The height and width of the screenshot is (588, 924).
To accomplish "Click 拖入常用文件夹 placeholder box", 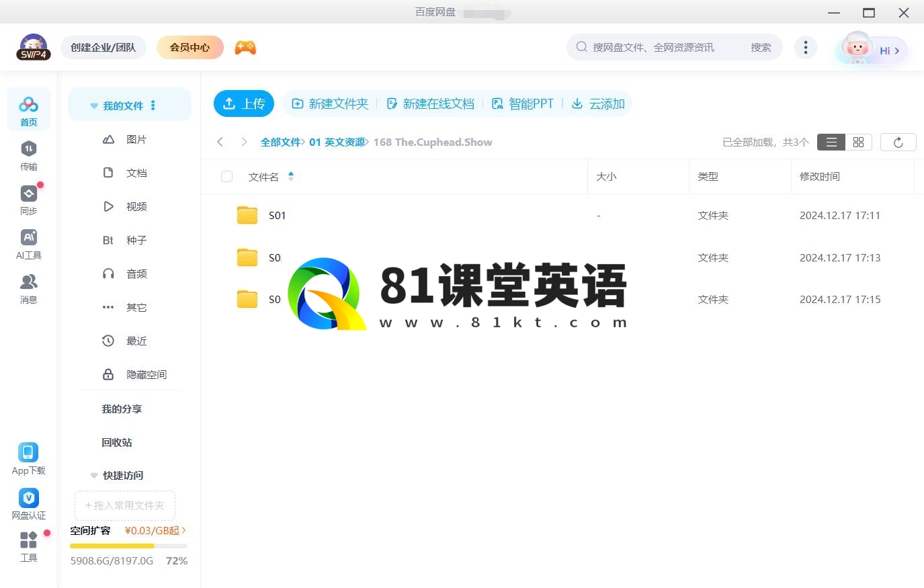I will tap(125, 505).
